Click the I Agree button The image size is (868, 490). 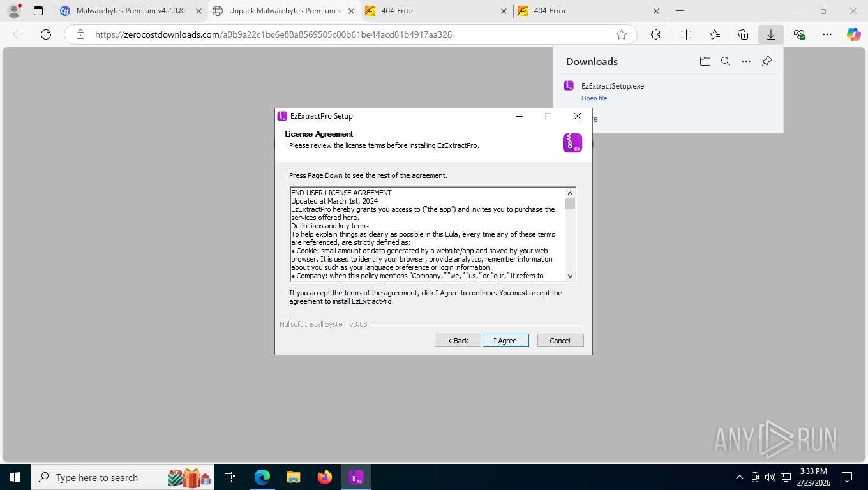click(505, 341)
